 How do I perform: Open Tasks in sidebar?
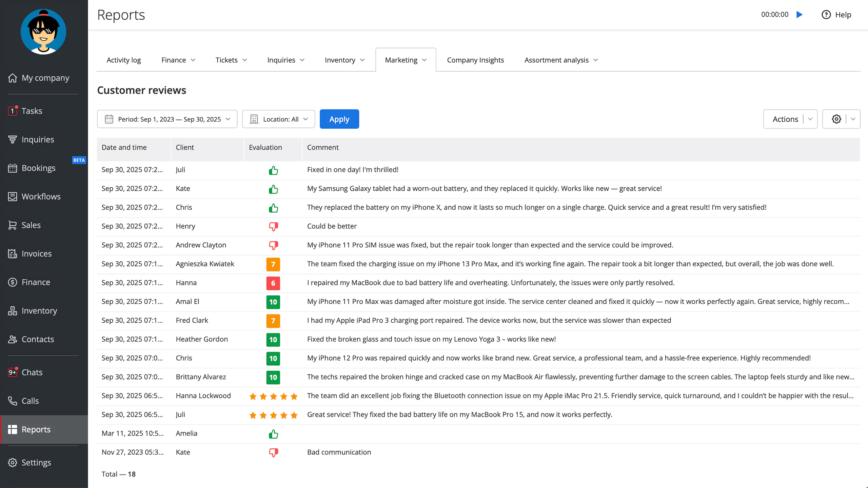[x=32, y=111]
